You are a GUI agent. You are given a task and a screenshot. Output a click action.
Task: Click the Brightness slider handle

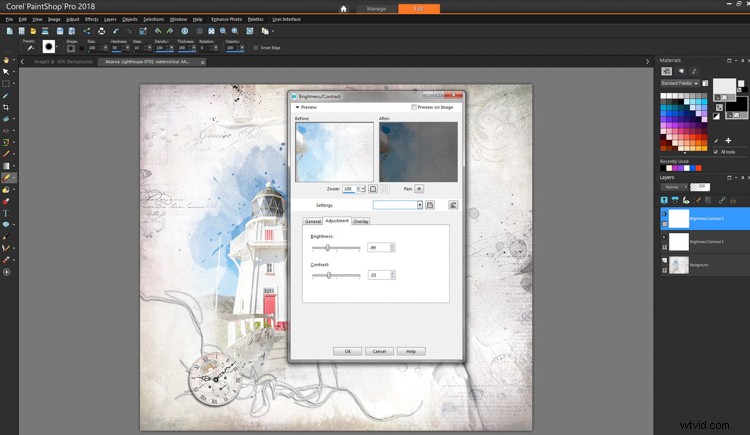pyautogui.click(x=328, y=247)
